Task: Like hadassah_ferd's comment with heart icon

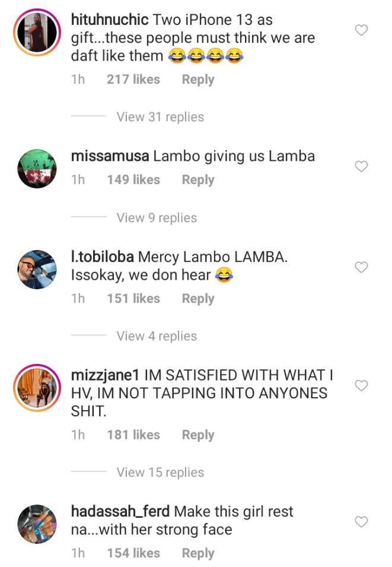Action: pyautogui.click(x=361, y=522)
